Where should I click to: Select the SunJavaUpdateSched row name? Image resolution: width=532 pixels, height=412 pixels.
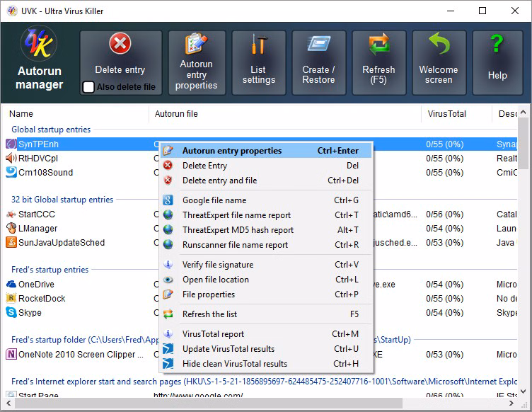pos(62,243)
